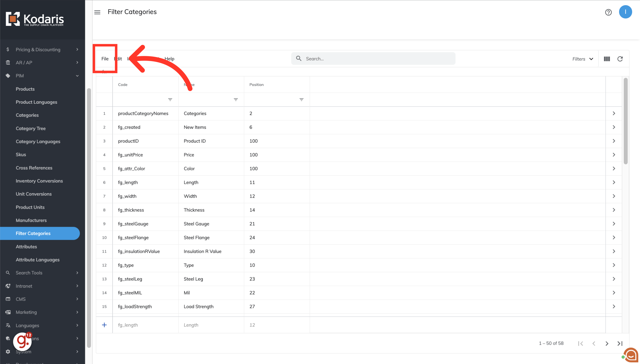This screenshot has height=364, width=640.
Task: Go to next page arrow
Action: [607, 343]
